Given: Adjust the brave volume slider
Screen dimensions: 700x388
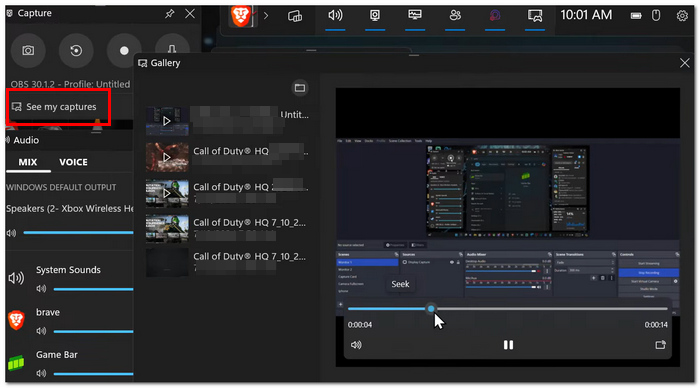Looking at the screenshot, I should click(x=93, y=331).
